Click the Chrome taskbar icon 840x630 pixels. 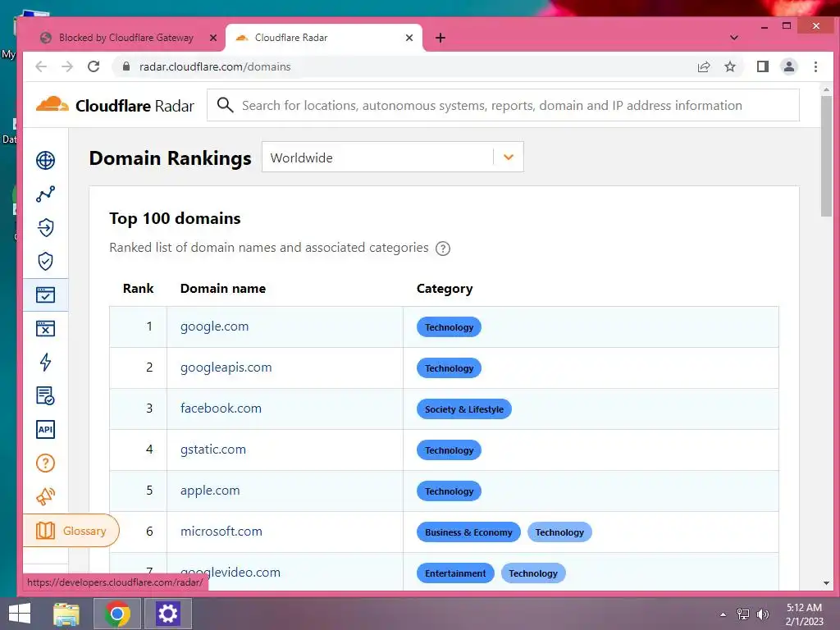click(x=117, y=614)
